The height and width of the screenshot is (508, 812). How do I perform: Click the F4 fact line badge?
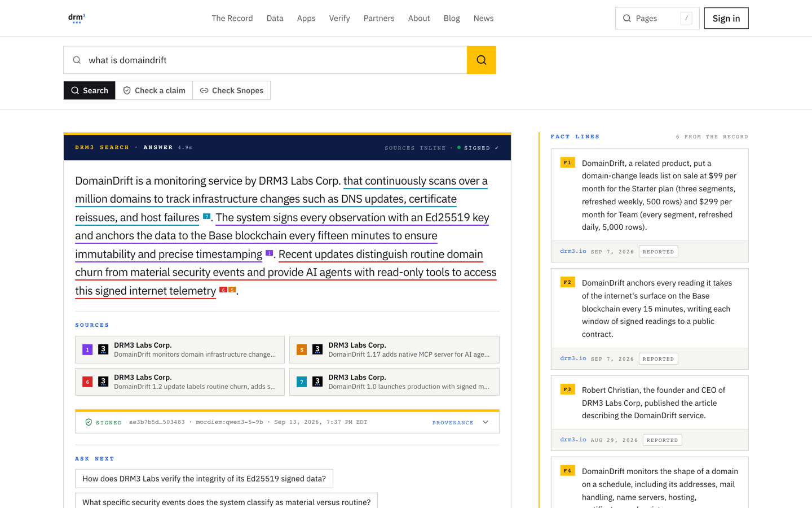[x=567, y=471]
